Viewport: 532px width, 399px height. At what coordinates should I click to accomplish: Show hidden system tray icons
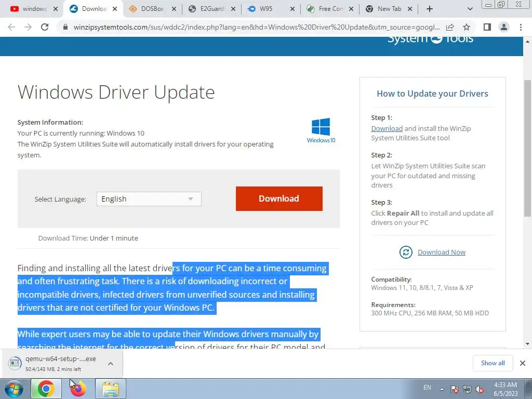coord(442,389)
